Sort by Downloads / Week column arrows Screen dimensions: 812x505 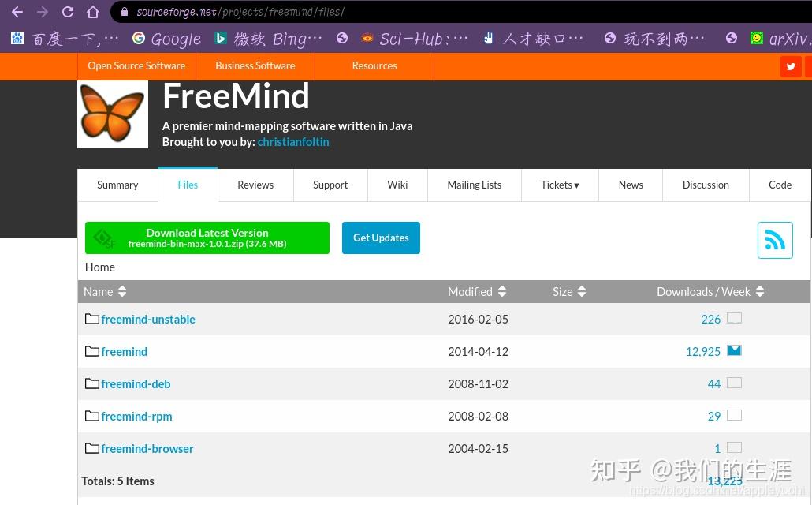point(760,291)
